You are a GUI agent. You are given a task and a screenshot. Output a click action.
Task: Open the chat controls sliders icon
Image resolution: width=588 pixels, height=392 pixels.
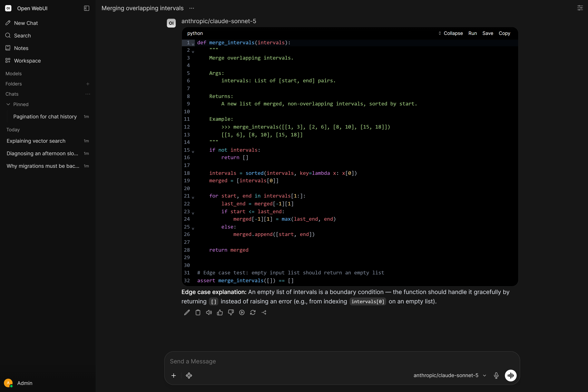[580, 8]
